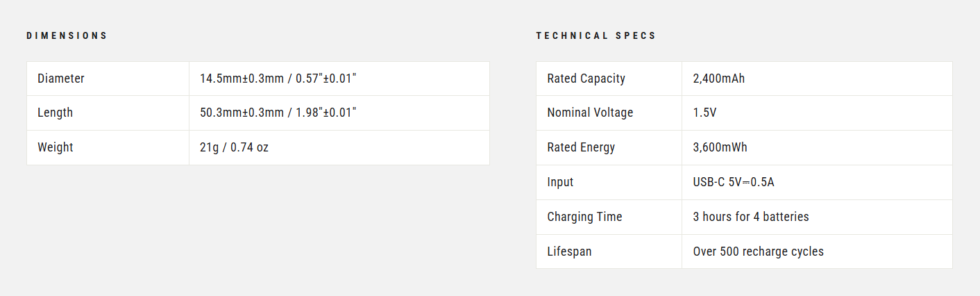Screen dimensions: 980x296
Task: Click the 3,600mWh energy value
Action: tap(720, 147)
